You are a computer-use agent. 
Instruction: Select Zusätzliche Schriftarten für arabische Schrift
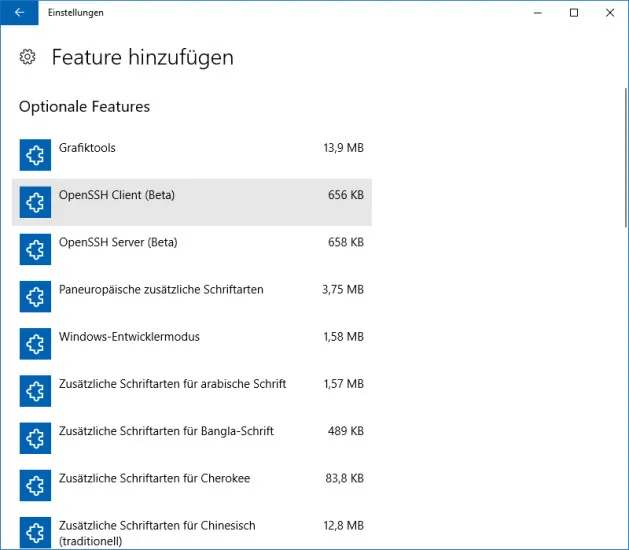click(x=172, y=384)
